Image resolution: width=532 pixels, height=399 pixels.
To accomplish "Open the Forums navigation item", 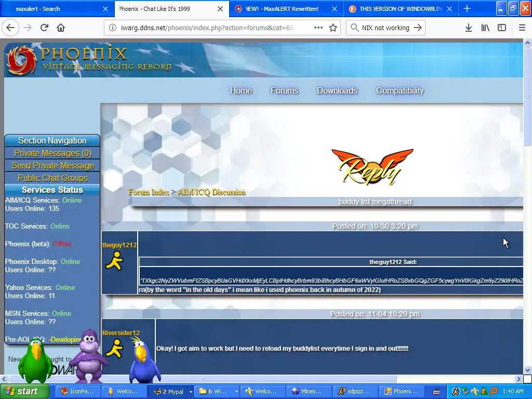I will tap(284, 90).
